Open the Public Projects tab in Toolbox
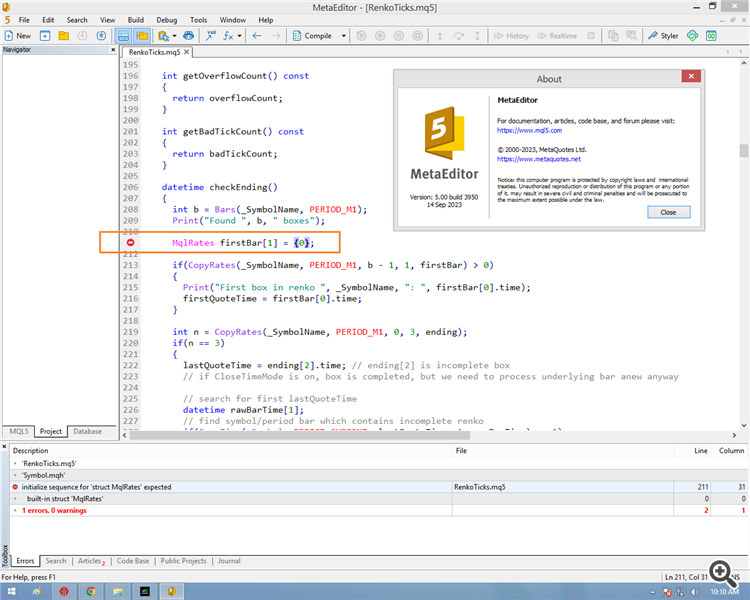 184,561
